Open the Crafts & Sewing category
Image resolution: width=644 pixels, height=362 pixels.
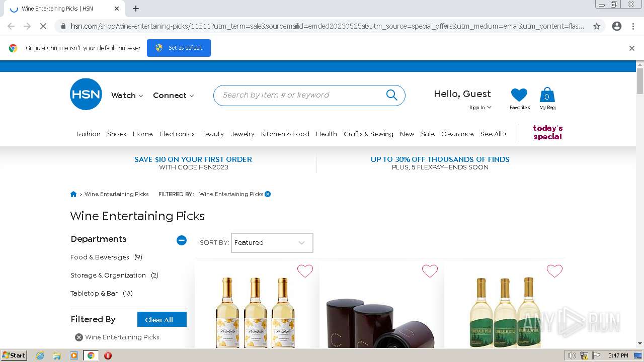click(368, 134)
